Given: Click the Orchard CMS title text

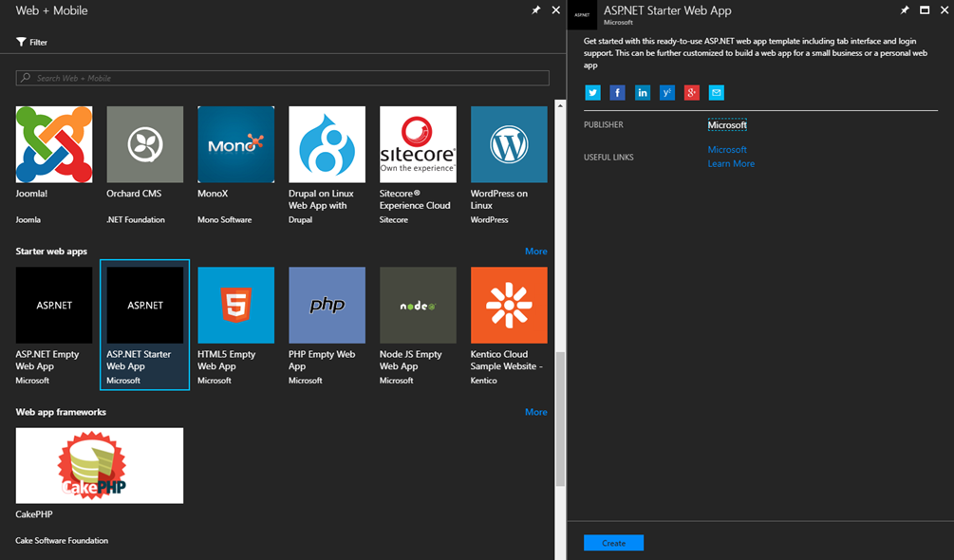Looking at the screenshot, I should click(x=134, y=194).
